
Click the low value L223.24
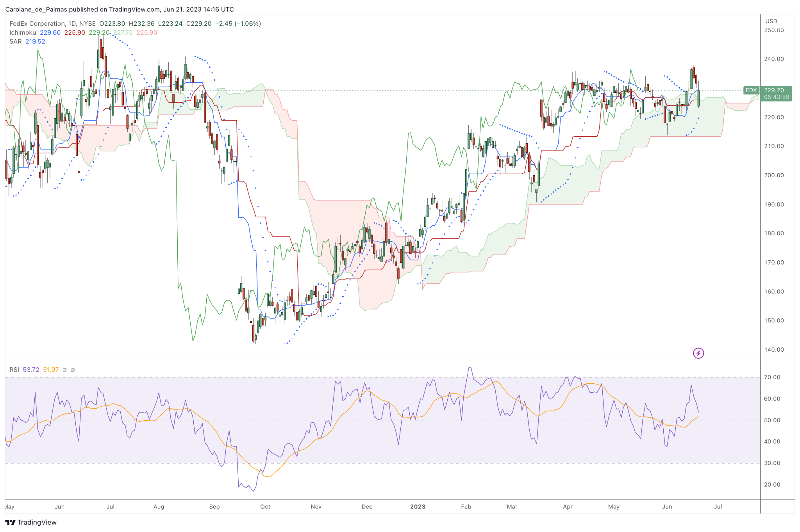point(170,23)
